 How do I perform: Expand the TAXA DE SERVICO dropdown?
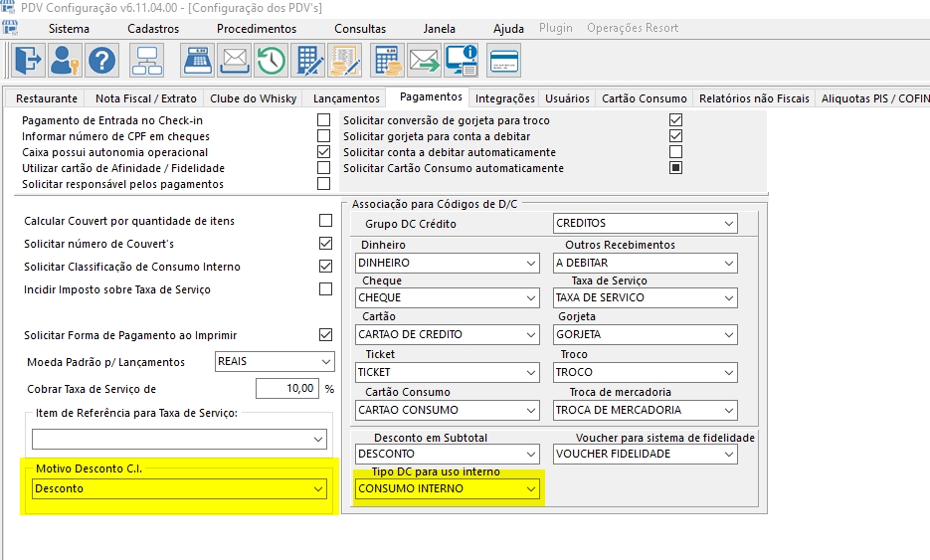point(646,297)
